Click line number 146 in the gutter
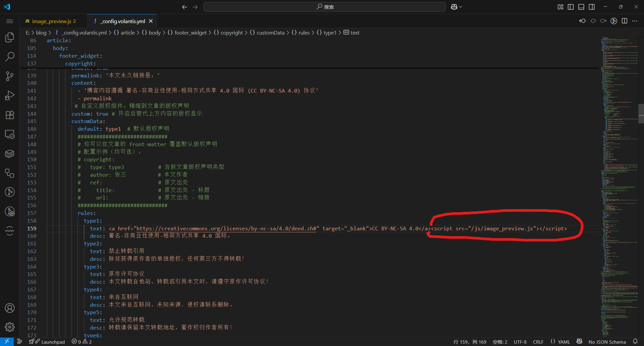The image size is (644, 346). pyautogui.click(x=32, y=129)
